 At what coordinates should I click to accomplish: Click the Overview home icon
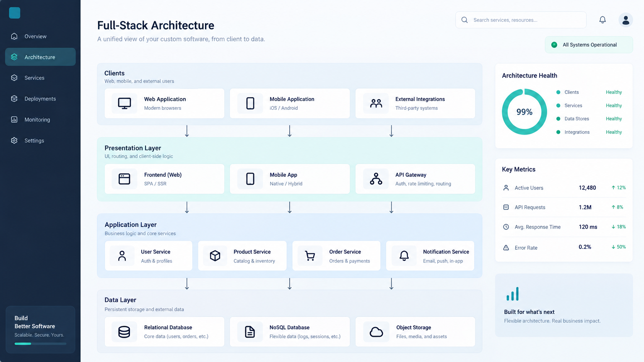point(14,36)
